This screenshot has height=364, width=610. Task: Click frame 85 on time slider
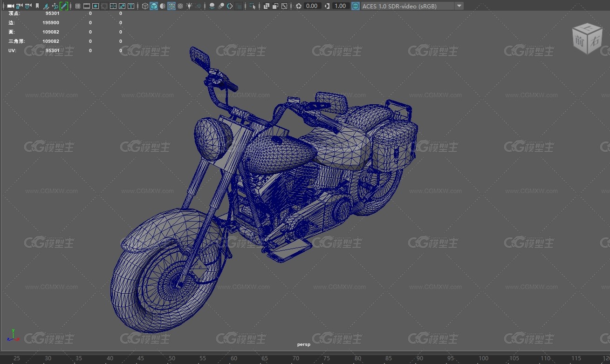click(x=389, y=358)
